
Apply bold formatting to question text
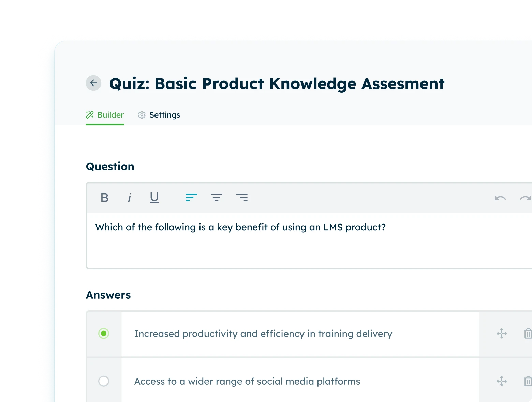point(105,198)
